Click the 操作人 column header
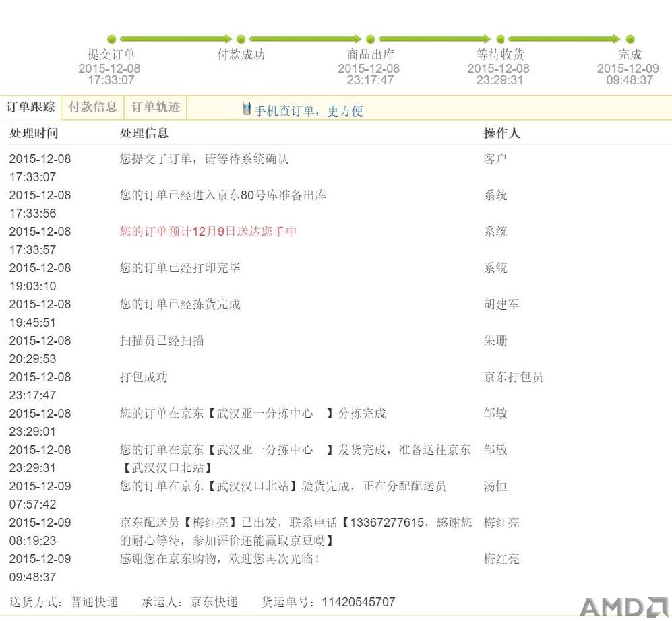The width and height of the screenshot is (672, 621). (x=502, y=133)
